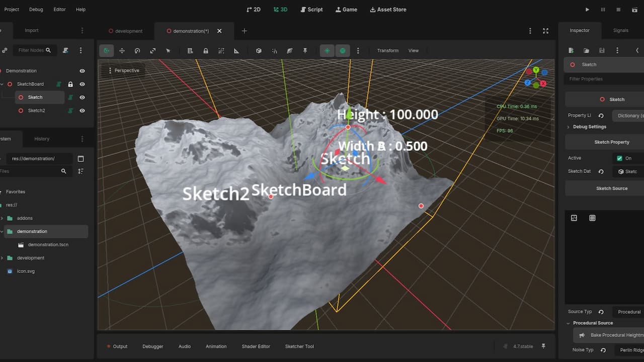The height and width of the screenshot is (362, 644).
Task: Open script attached to Sketch2 node
Action: [70, 111]
